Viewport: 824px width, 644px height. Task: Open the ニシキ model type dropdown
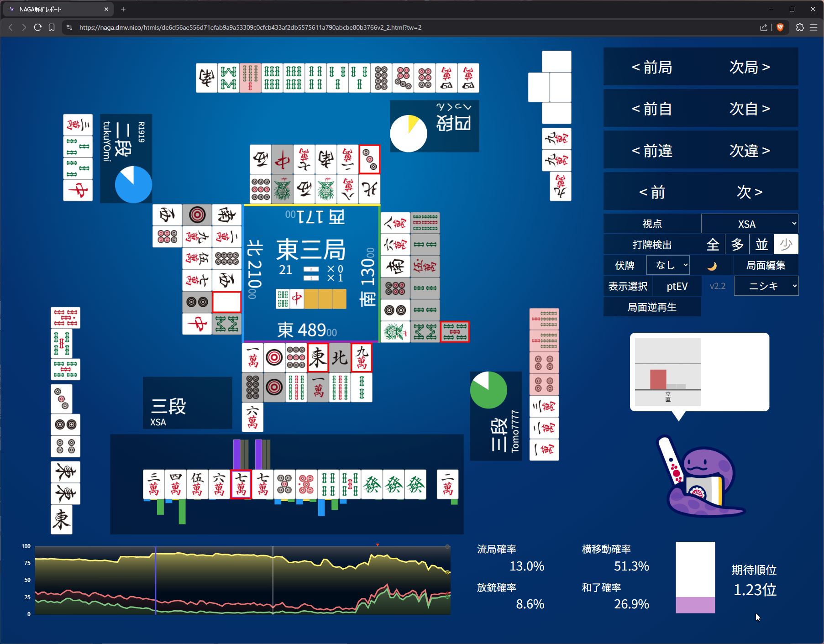766,286
